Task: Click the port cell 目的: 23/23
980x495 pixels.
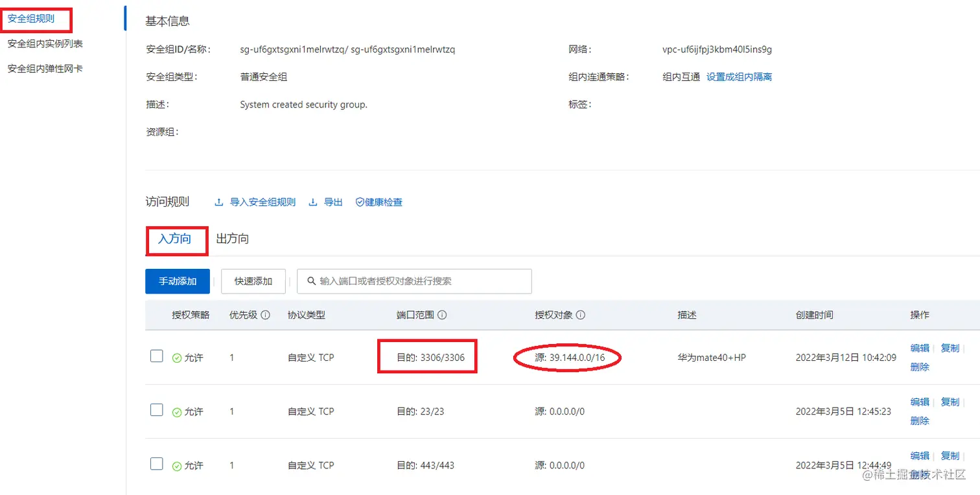Action: (x=420, y=411)
